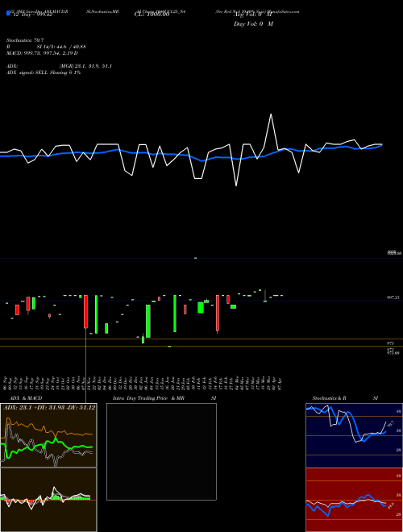Select the 'SI 14/3: 44.6 / 40.88' reading
The image size is (403, 532).
coord(61,47)
